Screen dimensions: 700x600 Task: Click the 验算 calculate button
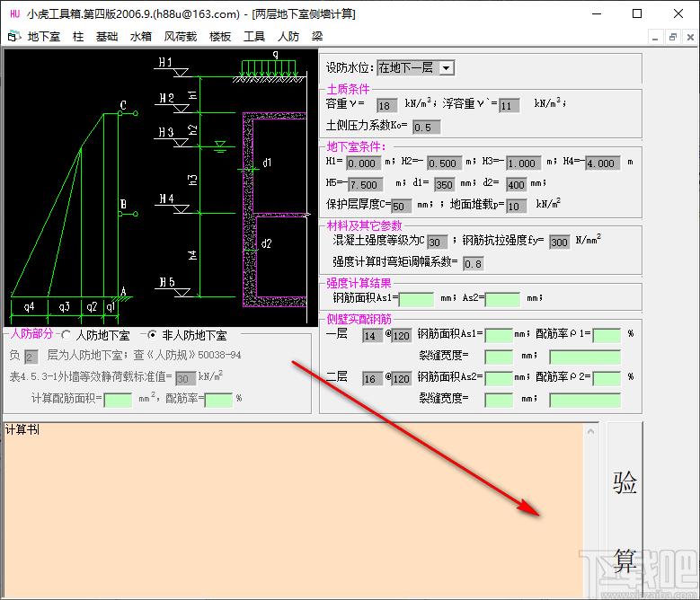625,510
